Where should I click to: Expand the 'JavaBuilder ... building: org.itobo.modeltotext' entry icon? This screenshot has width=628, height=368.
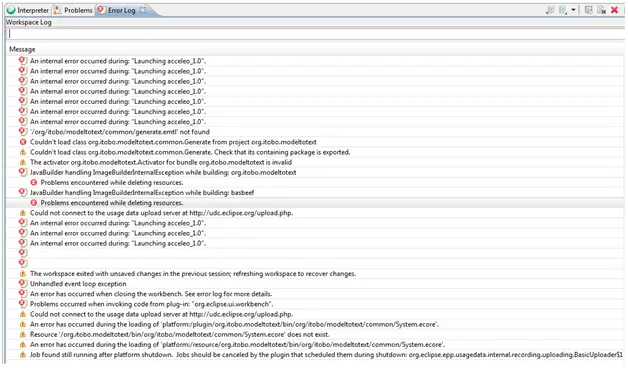[23, 172]
